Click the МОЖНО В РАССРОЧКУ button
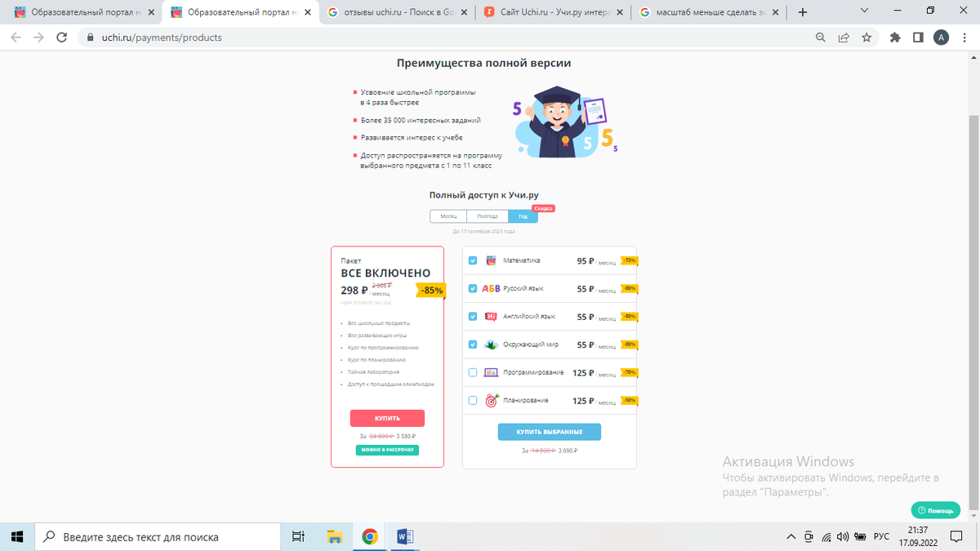 tap(387, 450)
